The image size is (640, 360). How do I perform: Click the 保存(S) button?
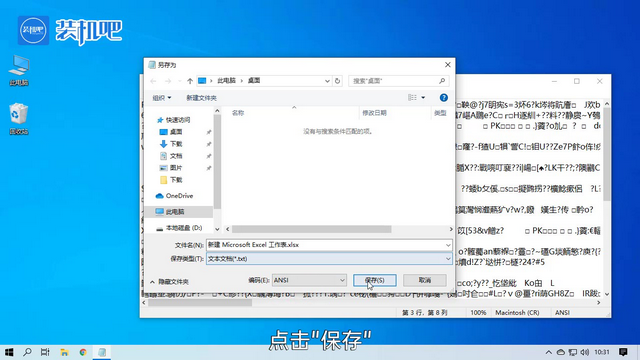pos(375,280)
